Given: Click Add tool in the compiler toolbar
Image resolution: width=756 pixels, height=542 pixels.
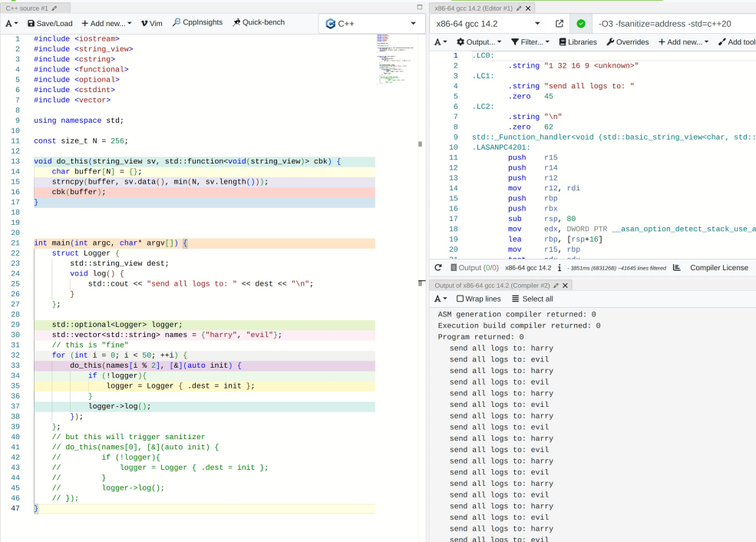Looking at the screenshot, I should click(x=737, y=42).
